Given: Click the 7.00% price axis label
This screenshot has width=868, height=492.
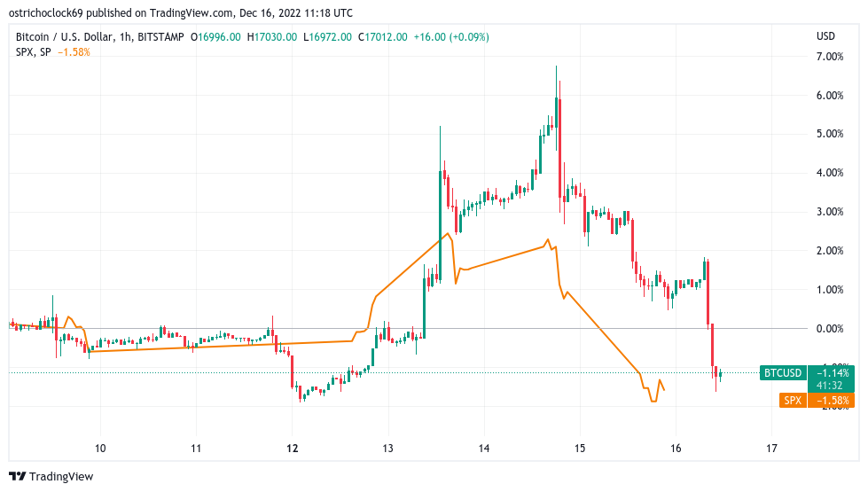Looking at the screenshot, I should coord(829,57).
